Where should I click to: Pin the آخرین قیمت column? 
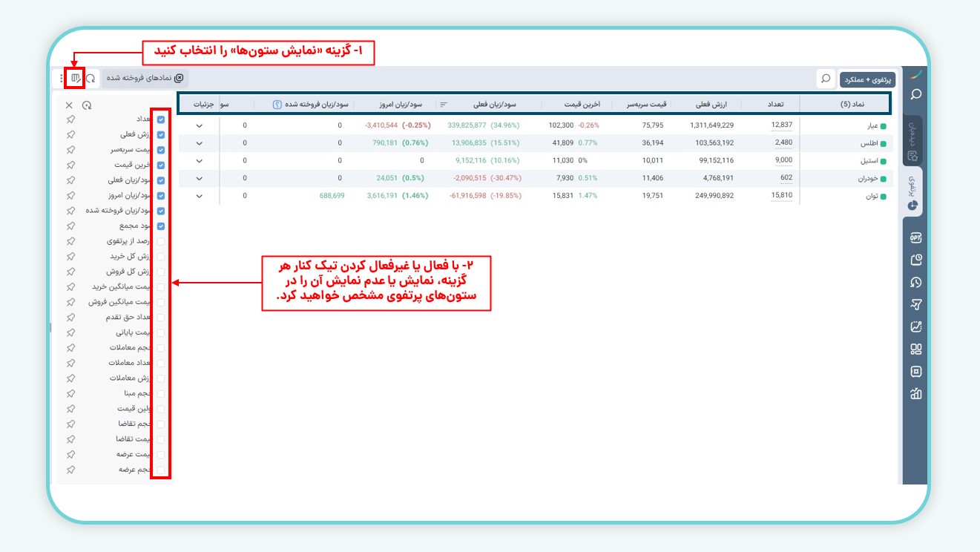click(x=70, y=165)
